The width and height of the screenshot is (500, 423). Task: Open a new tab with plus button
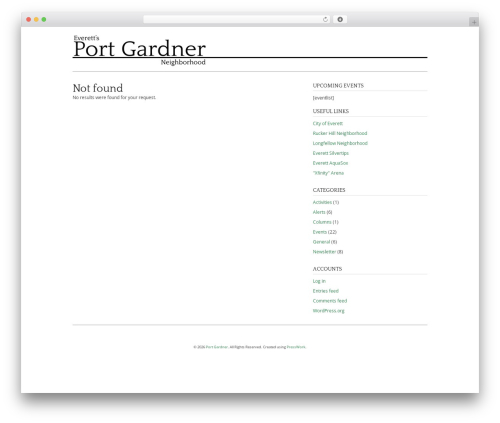pyautogui.click(x=474, y=22)
